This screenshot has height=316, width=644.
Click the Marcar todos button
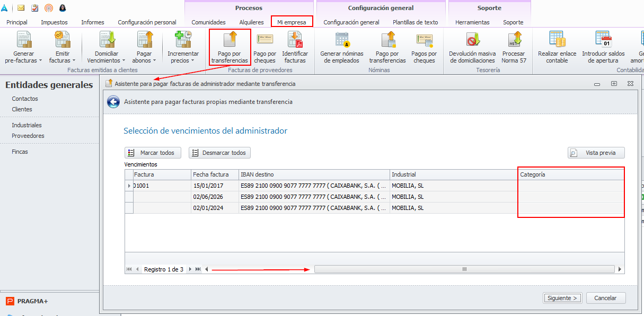[153, 153]
